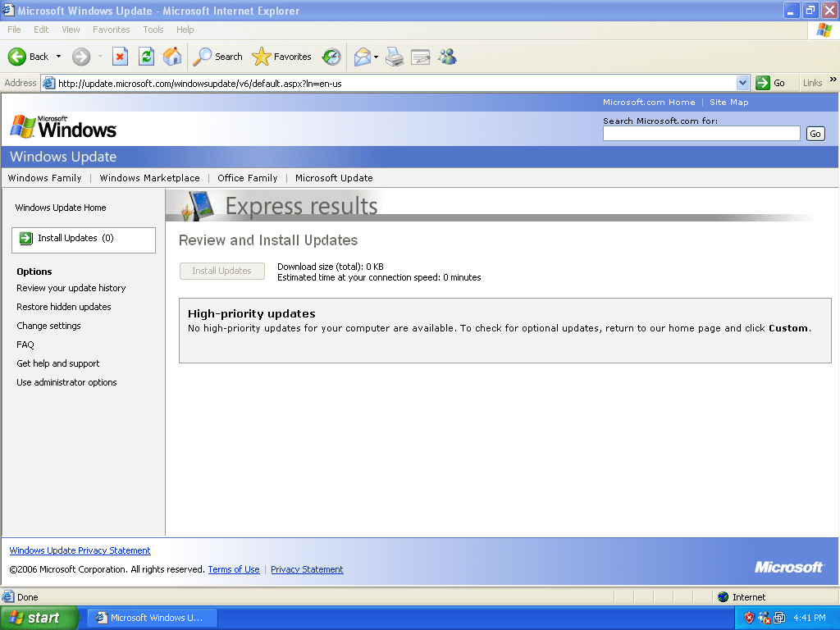Click the Mail toolbar icon
The image size is (840, 630).
click(362, 57)
